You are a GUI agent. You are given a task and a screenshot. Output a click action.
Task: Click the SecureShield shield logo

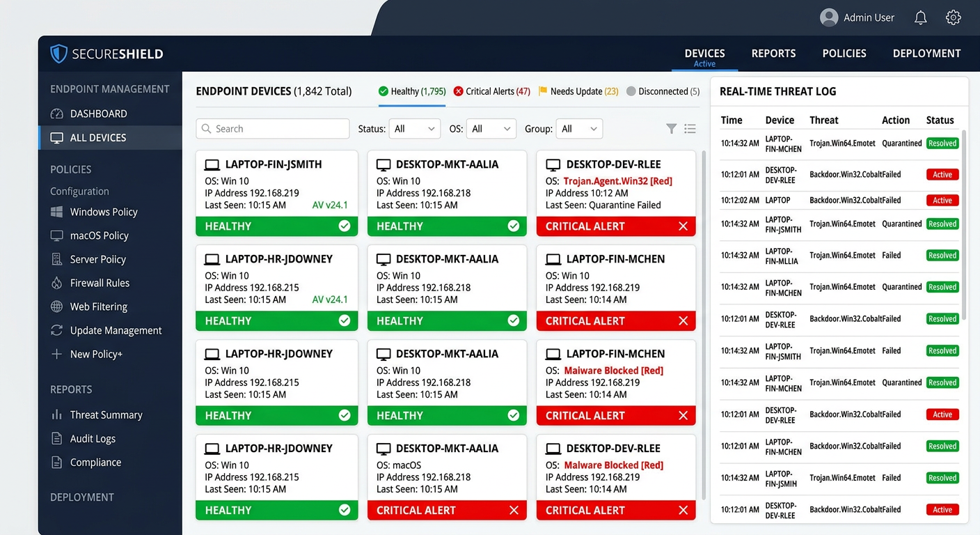point(58,54)
